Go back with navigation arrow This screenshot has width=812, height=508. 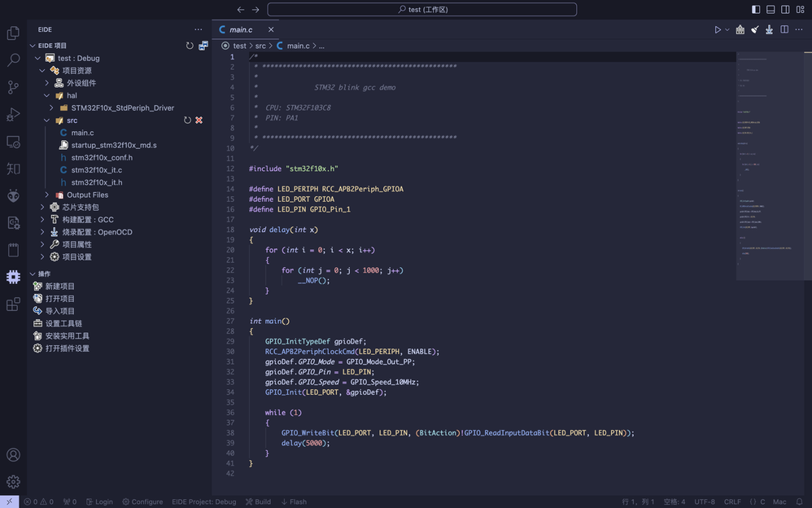coord(241,9)
